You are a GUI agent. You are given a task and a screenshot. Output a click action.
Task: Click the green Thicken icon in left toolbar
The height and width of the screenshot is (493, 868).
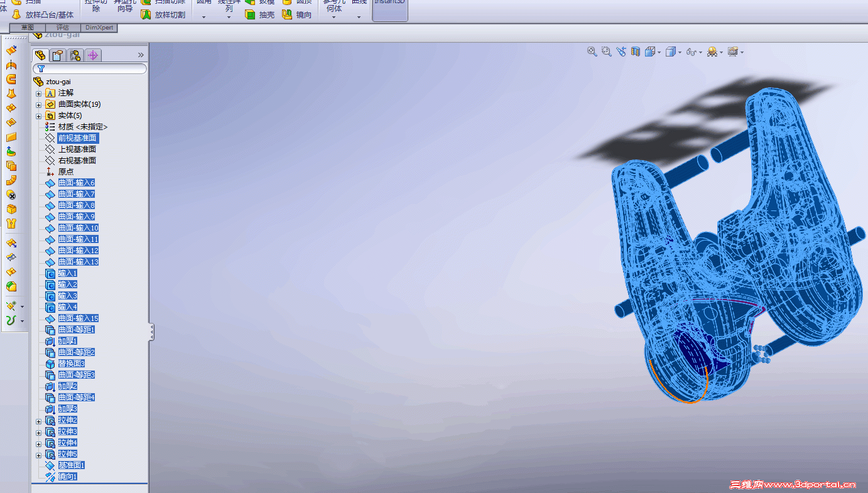click(x=11, y=286)
